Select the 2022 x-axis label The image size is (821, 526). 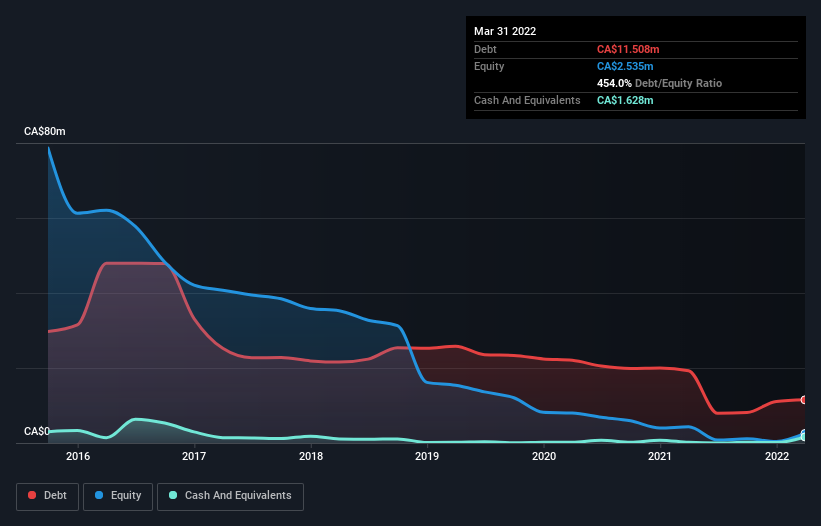(777, 456)
